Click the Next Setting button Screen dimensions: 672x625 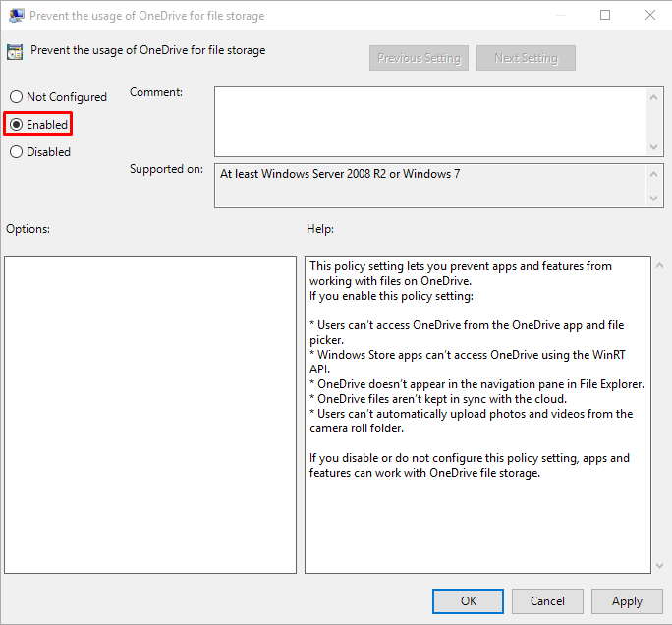click(x=526, y=58)
